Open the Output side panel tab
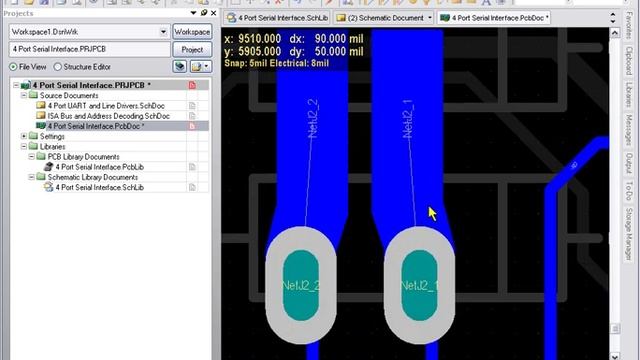 coord(628,163)
